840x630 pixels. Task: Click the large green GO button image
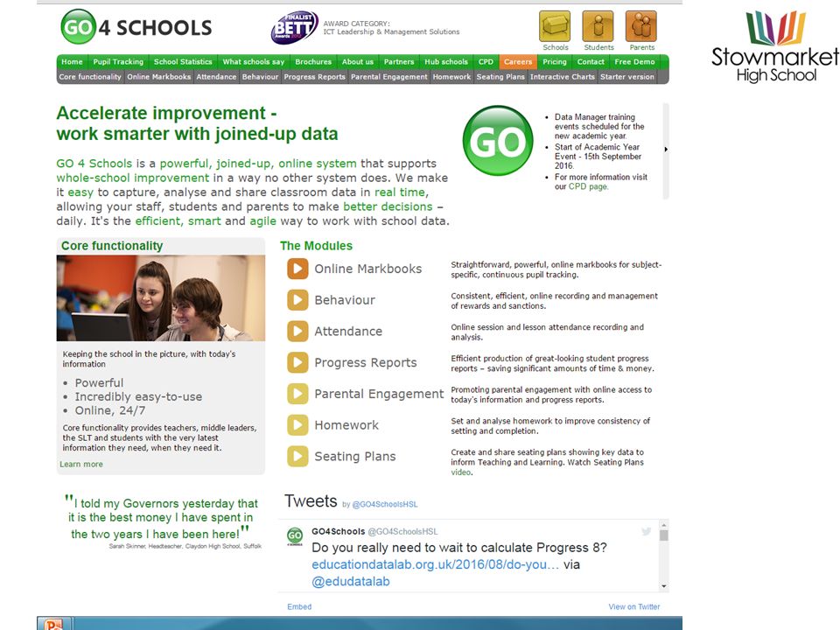point(498,140)
